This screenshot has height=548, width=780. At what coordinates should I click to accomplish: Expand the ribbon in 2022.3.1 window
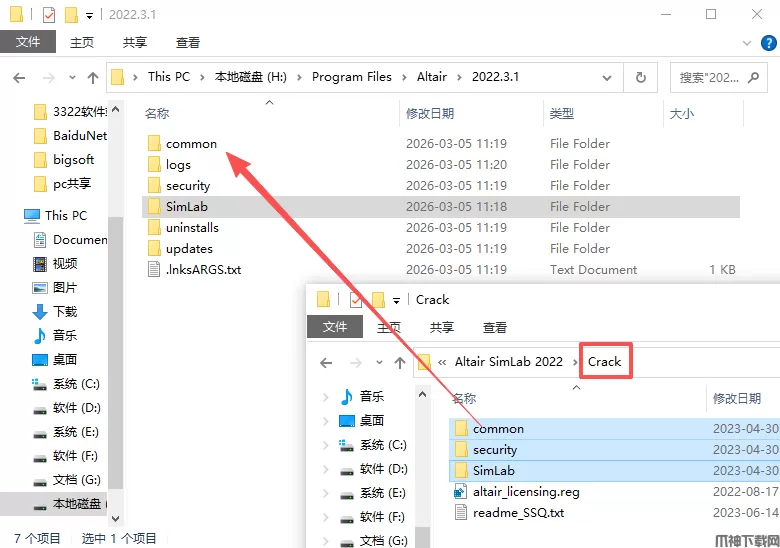[x=747, y=43]
